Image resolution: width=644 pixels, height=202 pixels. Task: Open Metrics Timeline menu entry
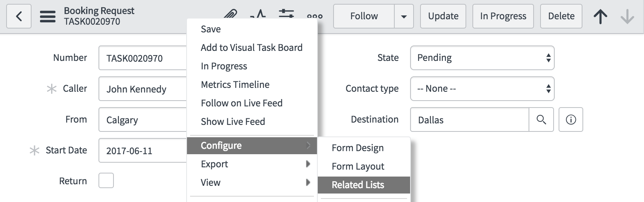(252, 84)
